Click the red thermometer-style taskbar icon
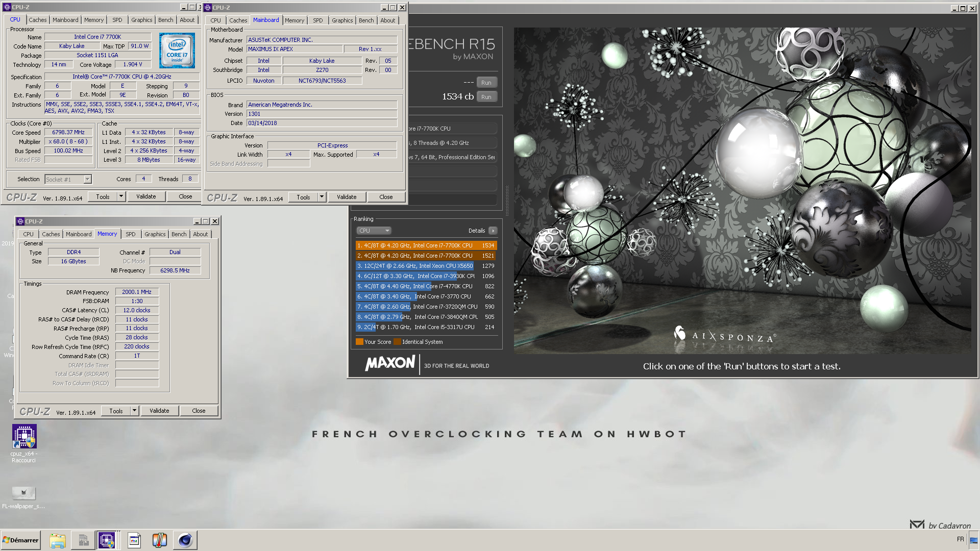This screenshot has height=551, width=980. 160,540
